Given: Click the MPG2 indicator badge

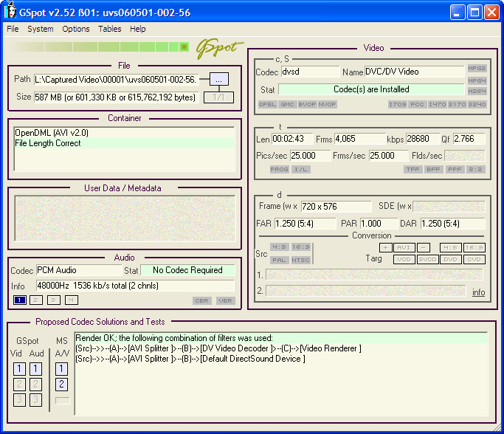Looking at the screenshot, I should coord(477,68).
